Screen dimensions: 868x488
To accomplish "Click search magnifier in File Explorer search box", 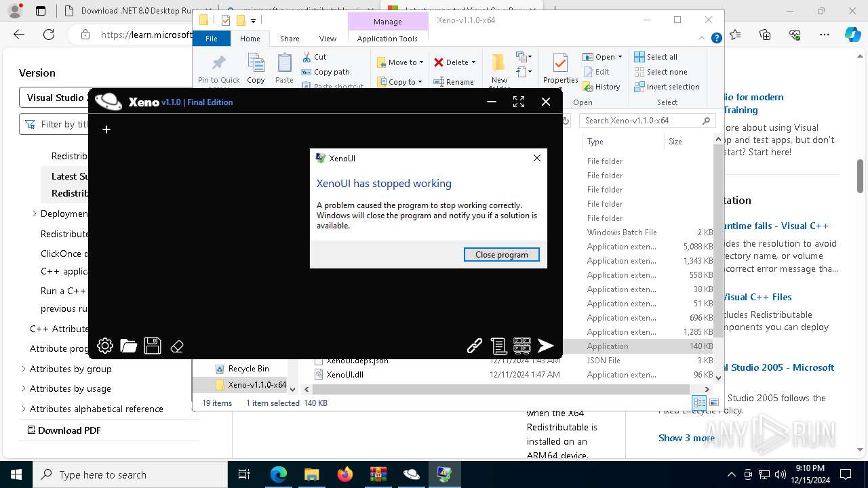I will (x=706, y=121).
